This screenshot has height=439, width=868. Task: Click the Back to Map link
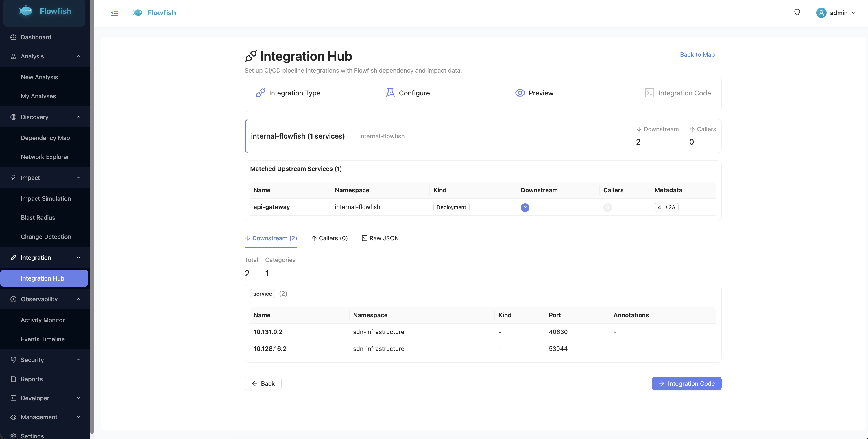[x=697, y=55]
